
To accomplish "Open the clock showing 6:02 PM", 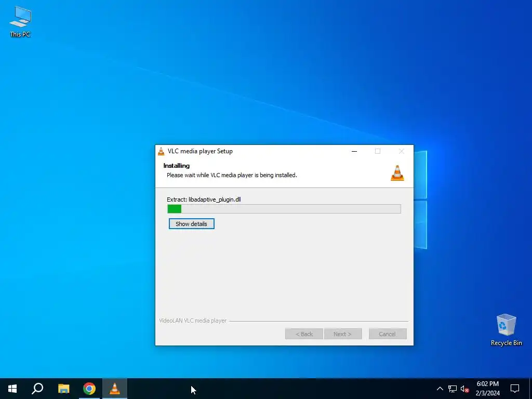I will pyautogui.click(x=487, y=389).
